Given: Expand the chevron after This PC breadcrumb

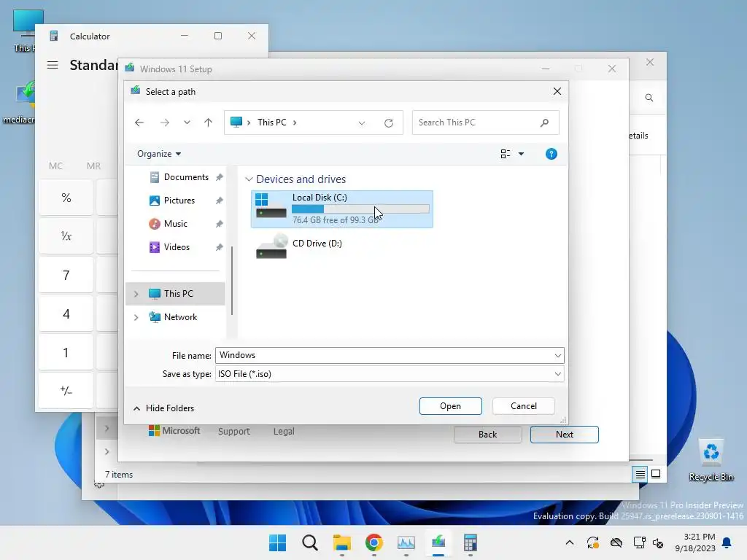Looking at the screenshot, I should point(295,122).
